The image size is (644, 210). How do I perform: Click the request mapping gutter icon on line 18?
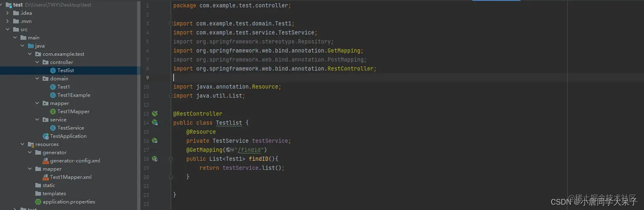[x=155, y=159]
